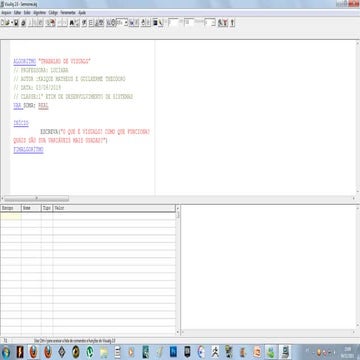Click the output pane horizontal scrollbar
The width and height of the screenshot is (360, 360).
click(269, 332)
